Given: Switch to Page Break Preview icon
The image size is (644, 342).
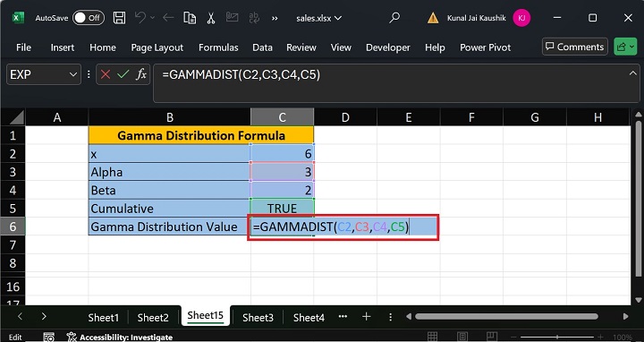Looking at the screenshot, I should coord(492,337).
